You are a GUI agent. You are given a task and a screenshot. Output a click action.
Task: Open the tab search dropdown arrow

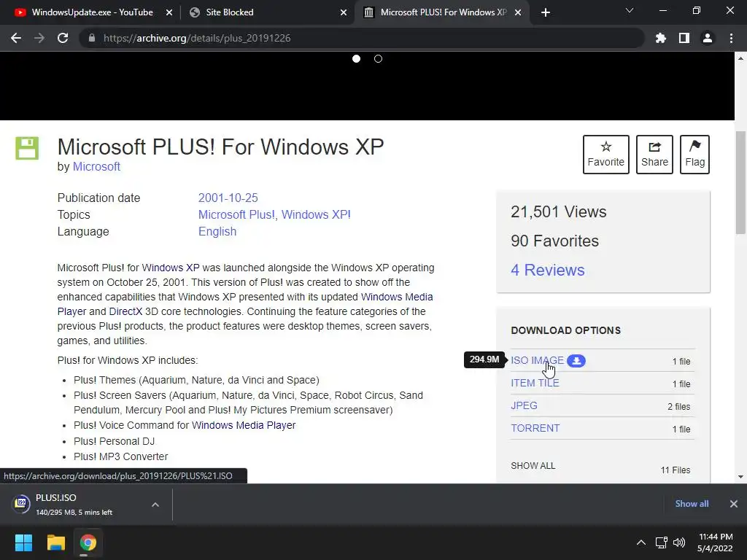point(630,10)
